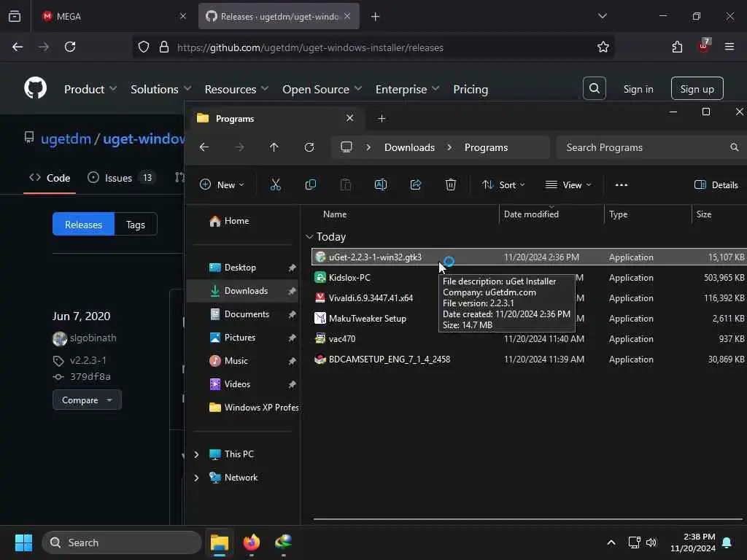Open Firefox from the taskbar
The image size is (747, 560).
tap(252, 542)
